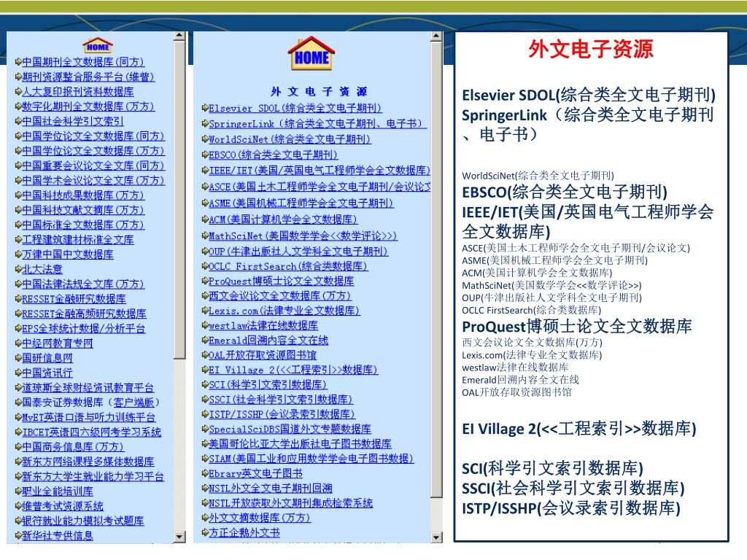Image resolution: width=747 pixels, height=560 pixels.
Task: Open ASME link in middle panel
Action: (301, 203)
